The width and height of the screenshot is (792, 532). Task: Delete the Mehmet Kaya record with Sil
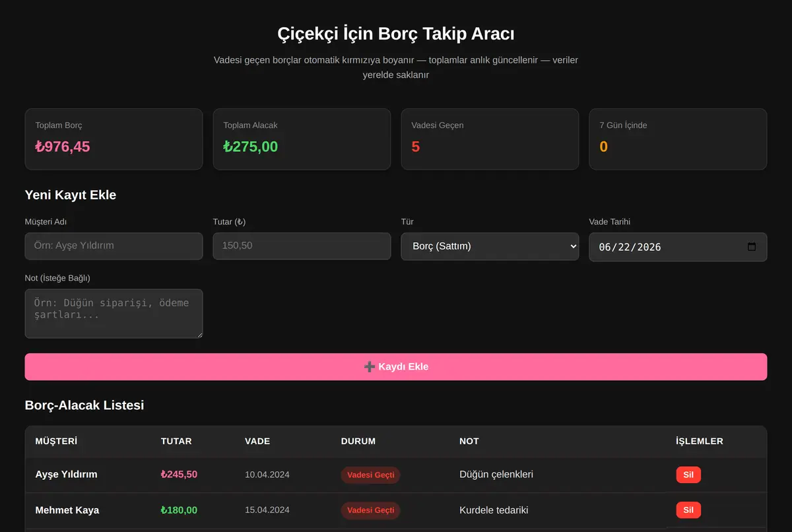688,510
